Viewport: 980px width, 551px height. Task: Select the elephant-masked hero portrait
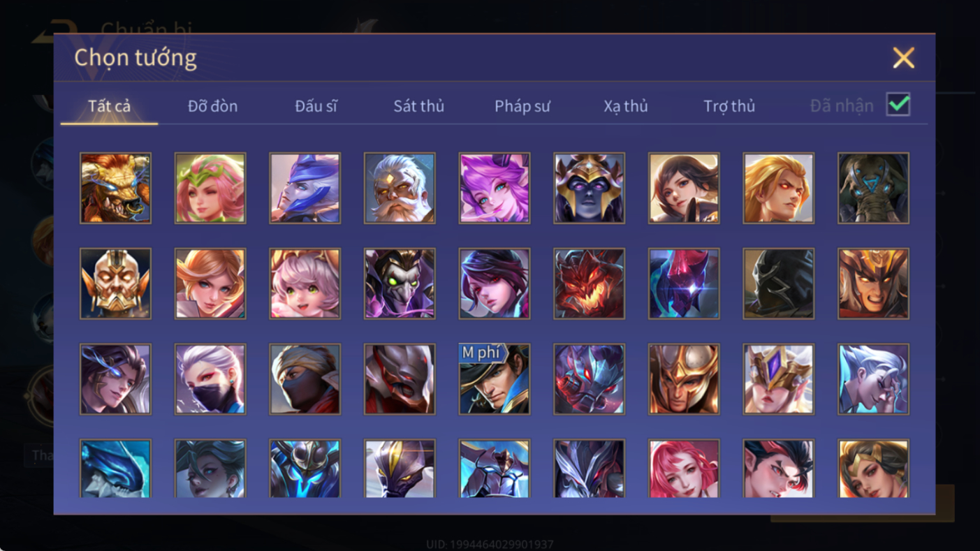(874, 189)
